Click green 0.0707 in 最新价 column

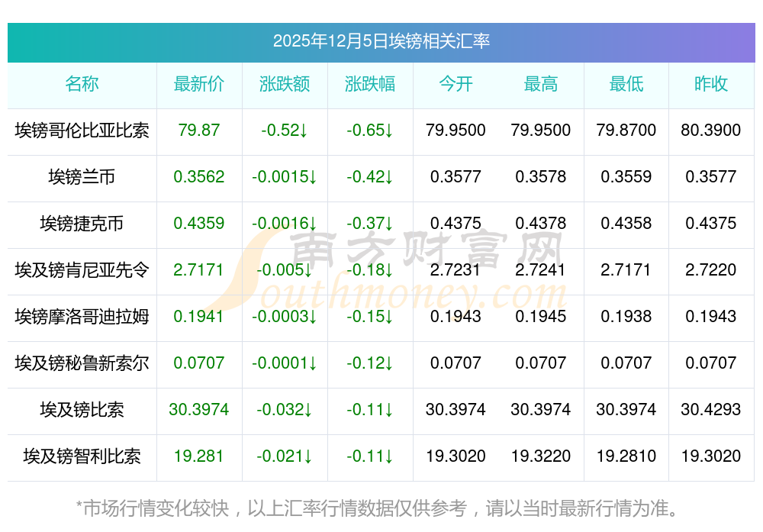pyautogui.click(x=199, y=363)
